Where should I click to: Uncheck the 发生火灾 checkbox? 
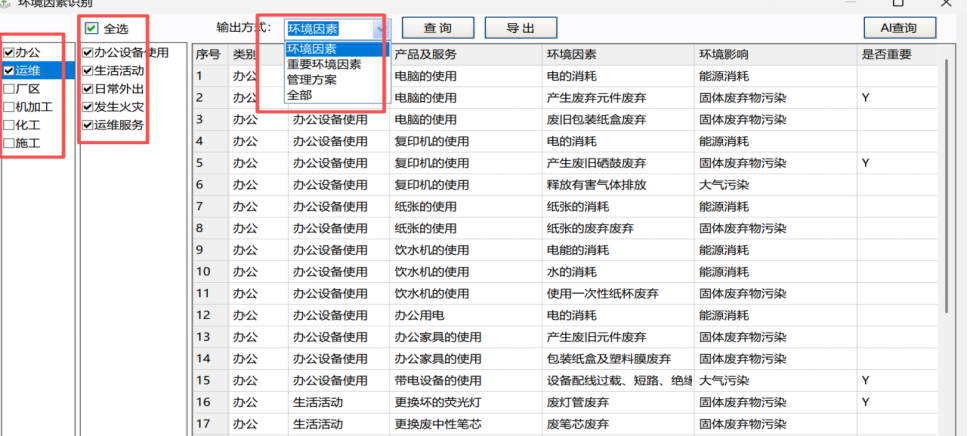coord(88,107)
